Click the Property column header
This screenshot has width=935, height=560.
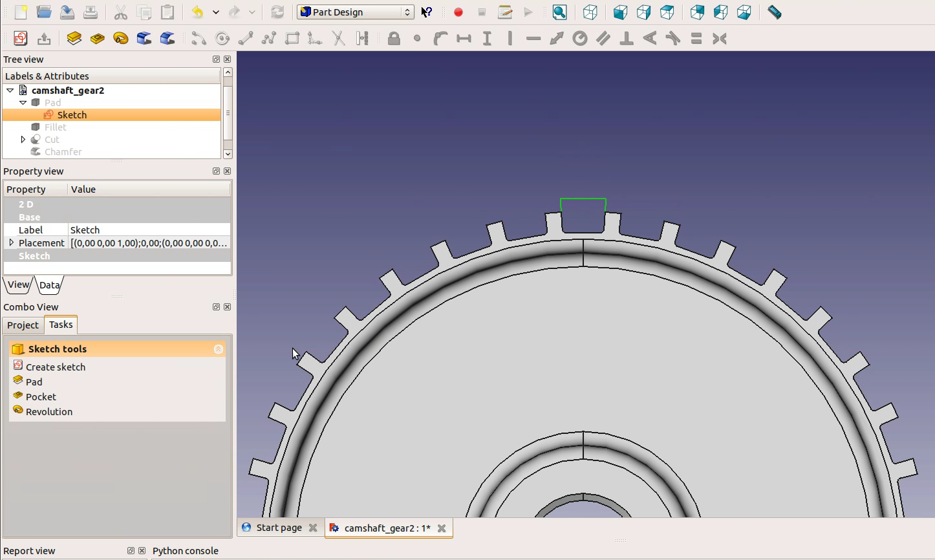click(x=36, y=189)
